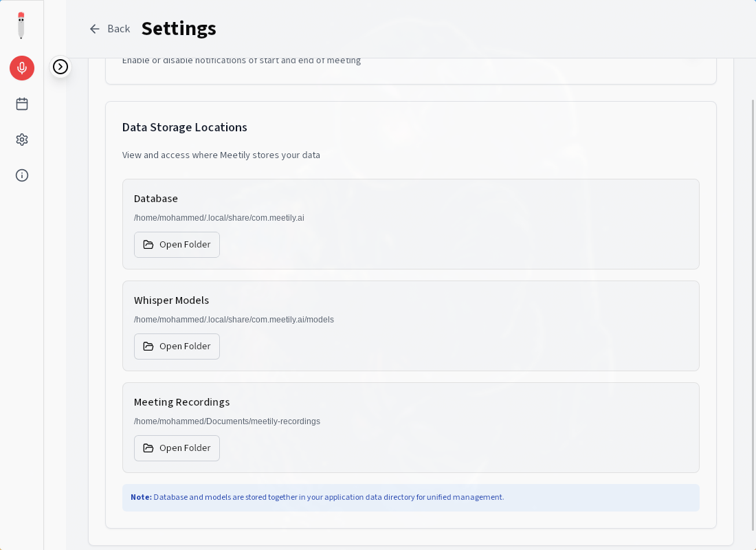The height and width of the screenshot is (550, 756).
Task: Click the folder icon in the Meeting Recordings button
Action: click(148, 448)
